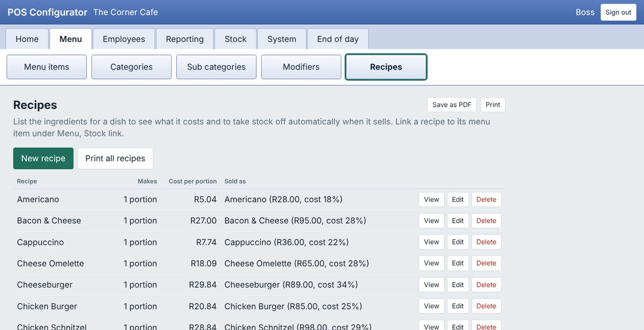
Task: Click Cappuccino (R36.00, cost 22%) text
Action: point(287,242)
